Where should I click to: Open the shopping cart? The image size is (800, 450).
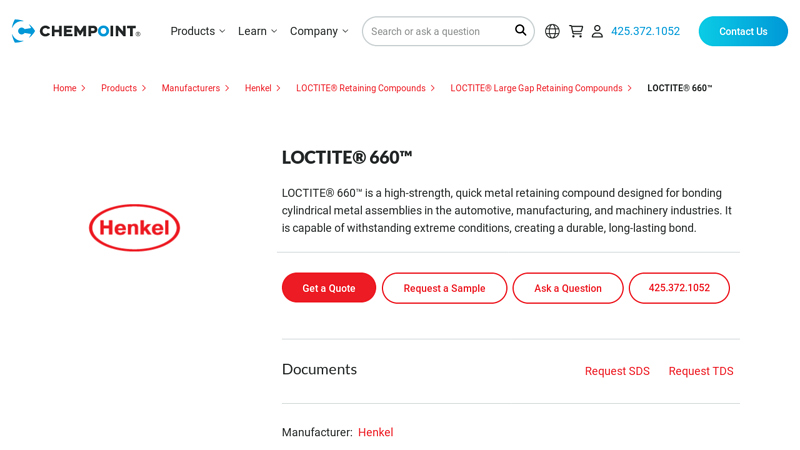[576, 31]
